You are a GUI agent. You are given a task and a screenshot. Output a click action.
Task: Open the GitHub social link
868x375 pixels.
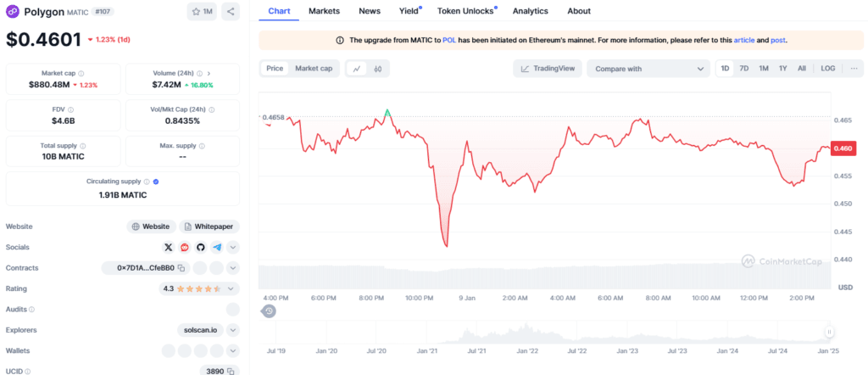click(200, 247)
